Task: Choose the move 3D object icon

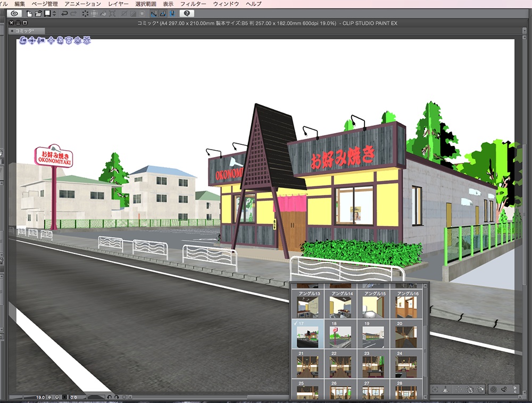Action: click(51, 40)
